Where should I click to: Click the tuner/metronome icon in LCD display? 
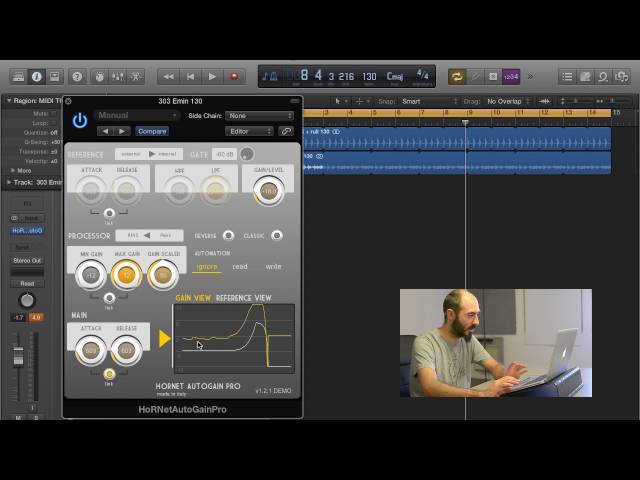270,76
